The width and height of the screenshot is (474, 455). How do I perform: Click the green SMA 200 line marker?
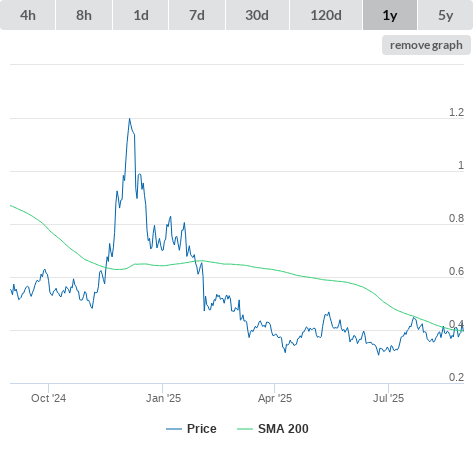[245, 429]
